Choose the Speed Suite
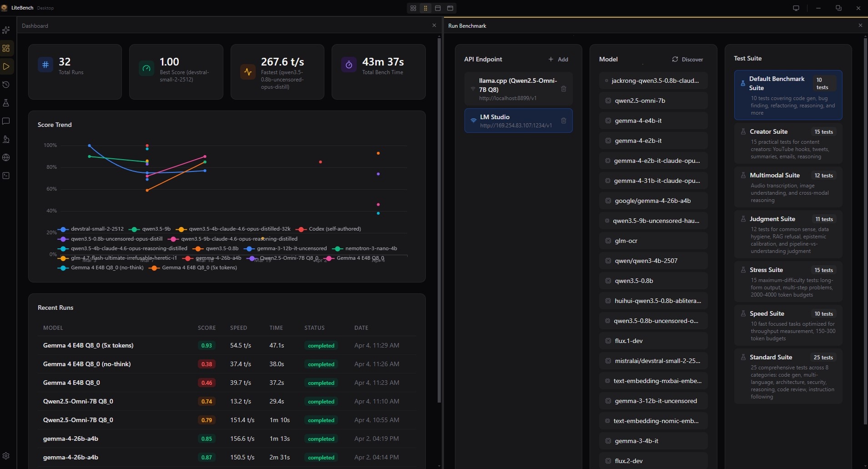Screen dimensions: 868x469 coord(788,325)
